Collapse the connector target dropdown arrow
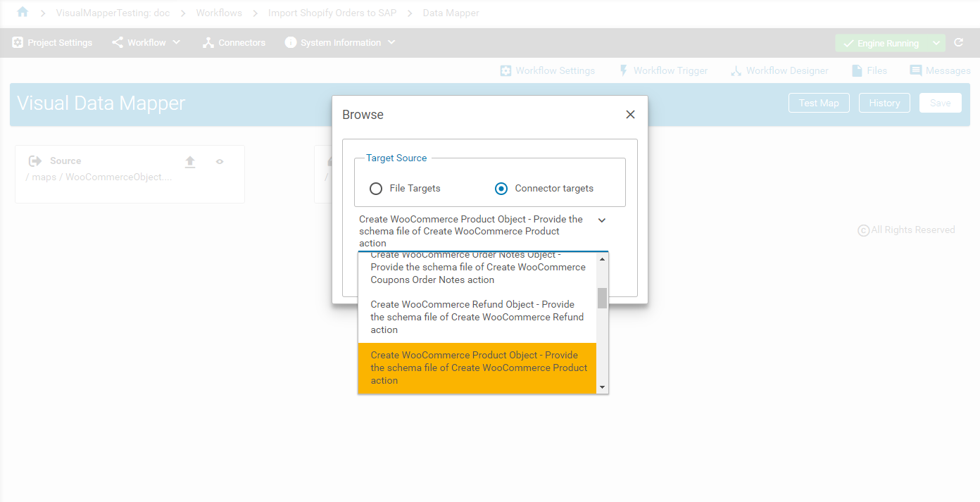The height and width of the screenshot is (502, 980). coord(602,220)
